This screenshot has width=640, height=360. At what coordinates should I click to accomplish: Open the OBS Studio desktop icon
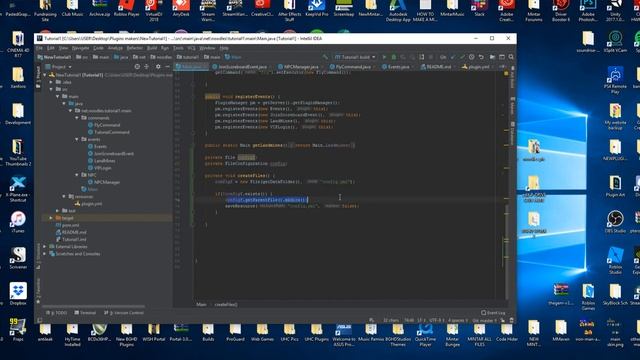[x=615, y=222]
